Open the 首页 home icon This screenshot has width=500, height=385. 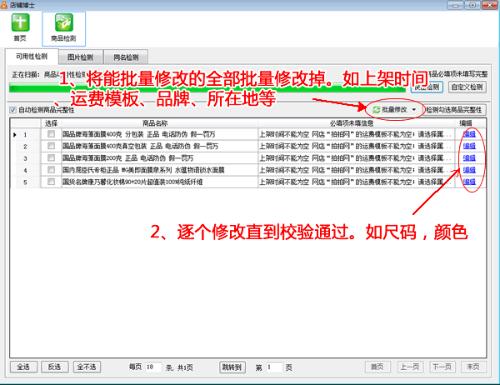(20, 23)
